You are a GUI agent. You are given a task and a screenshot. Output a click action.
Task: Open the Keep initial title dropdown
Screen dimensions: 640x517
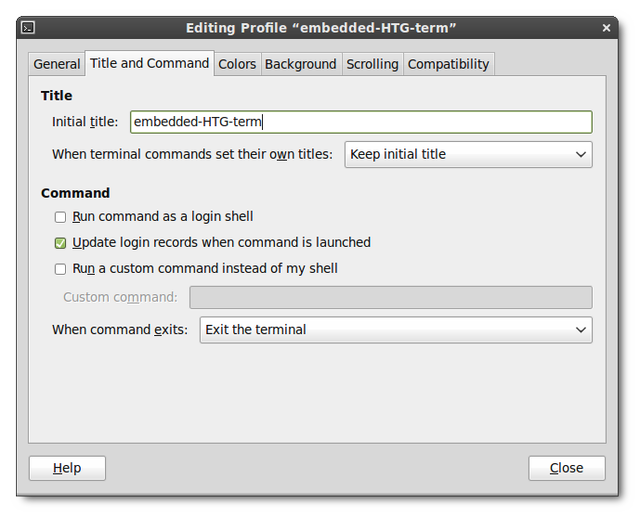coord(468,154)
